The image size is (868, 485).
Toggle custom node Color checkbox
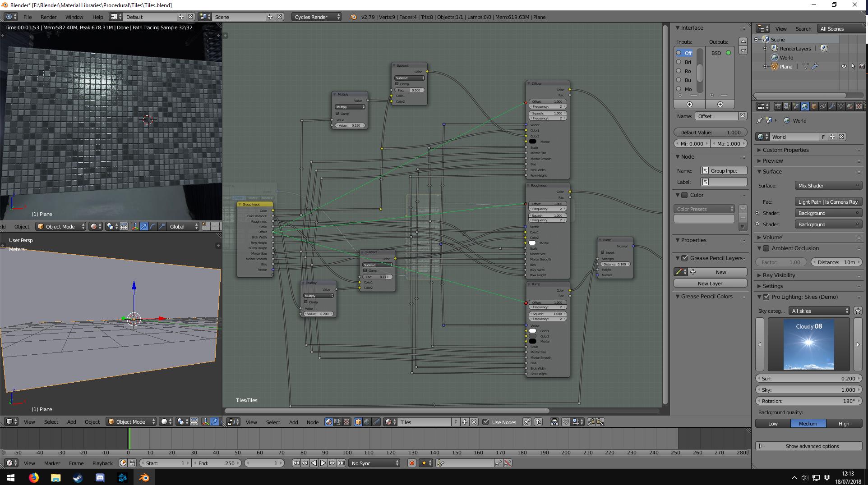click(x=684, y=195)
